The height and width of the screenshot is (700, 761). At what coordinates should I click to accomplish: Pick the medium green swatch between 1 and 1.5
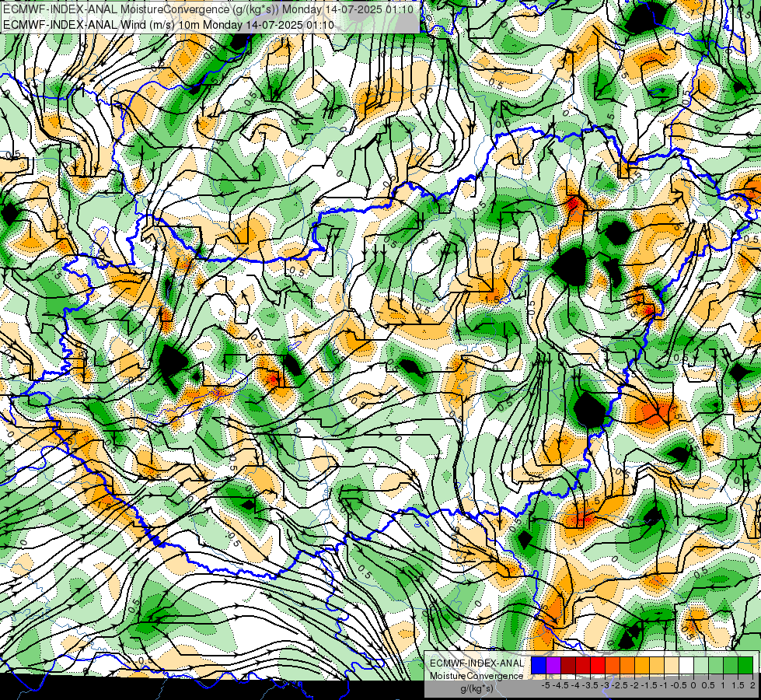731,665
